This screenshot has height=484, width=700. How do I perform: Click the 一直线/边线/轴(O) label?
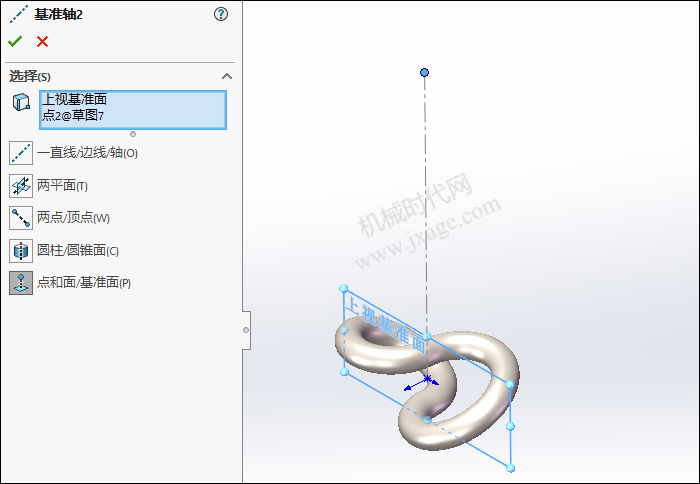(x=88, y=153)
